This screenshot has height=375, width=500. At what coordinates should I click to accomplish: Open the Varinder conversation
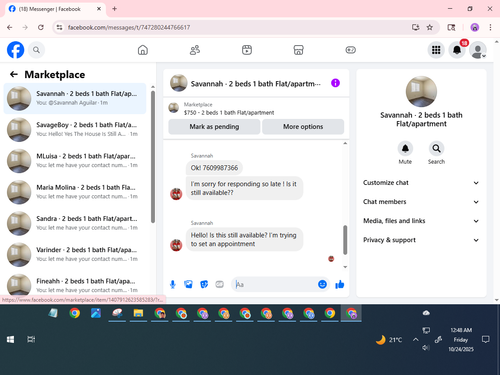75,254
